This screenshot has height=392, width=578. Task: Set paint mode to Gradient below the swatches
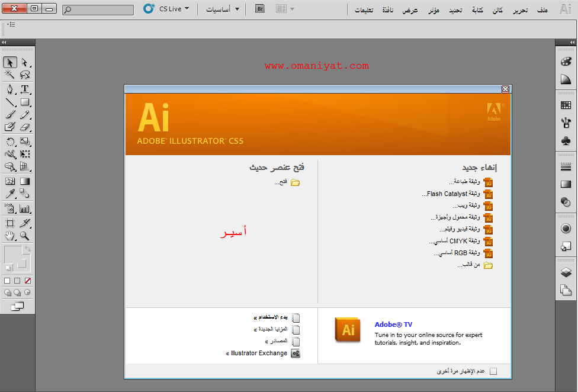click(x=17, y=281)
